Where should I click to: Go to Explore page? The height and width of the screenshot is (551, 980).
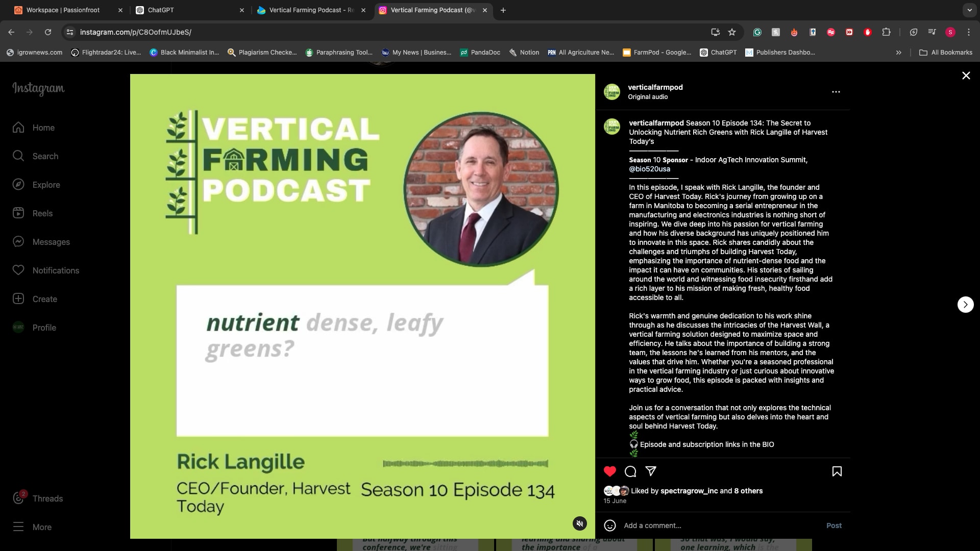[36, 185]
